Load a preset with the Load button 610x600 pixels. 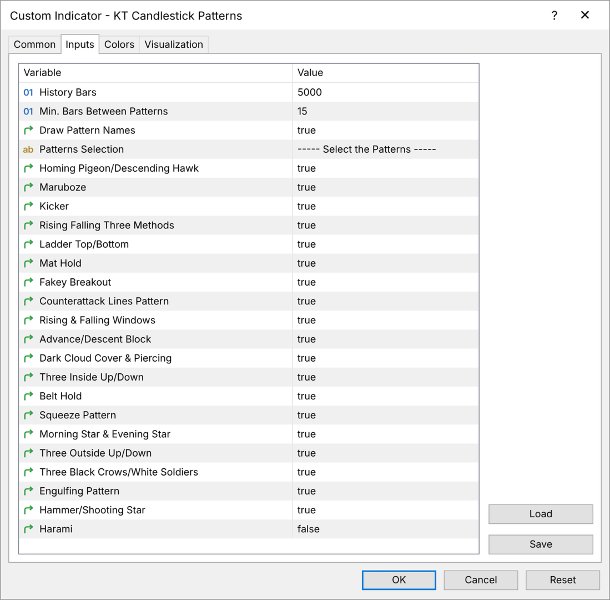tap(540, 514)
